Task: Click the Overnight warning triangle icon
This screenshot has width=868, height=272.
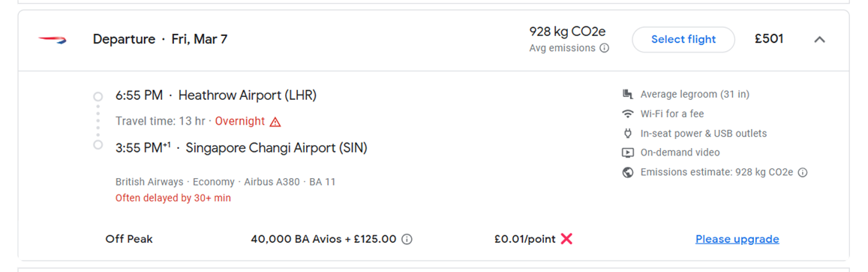Action: pos(275,122)
